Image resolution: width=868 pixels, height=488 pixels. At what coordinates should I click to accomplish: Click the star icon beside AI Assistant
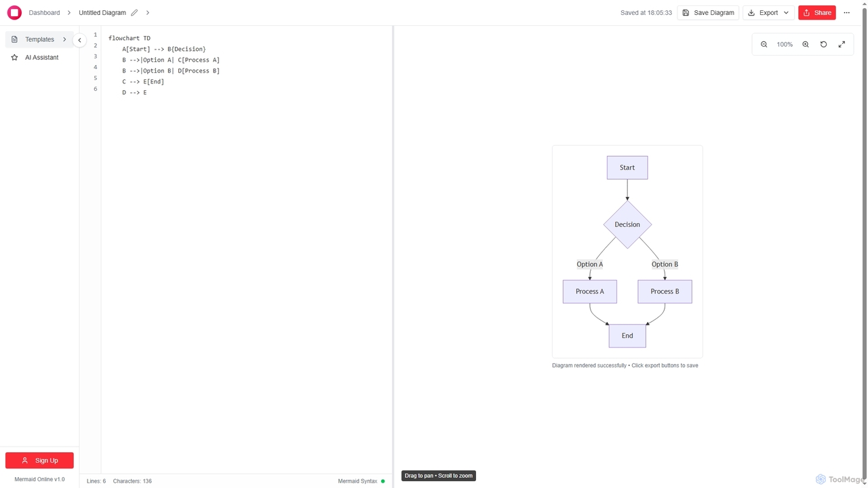point(14,58)
